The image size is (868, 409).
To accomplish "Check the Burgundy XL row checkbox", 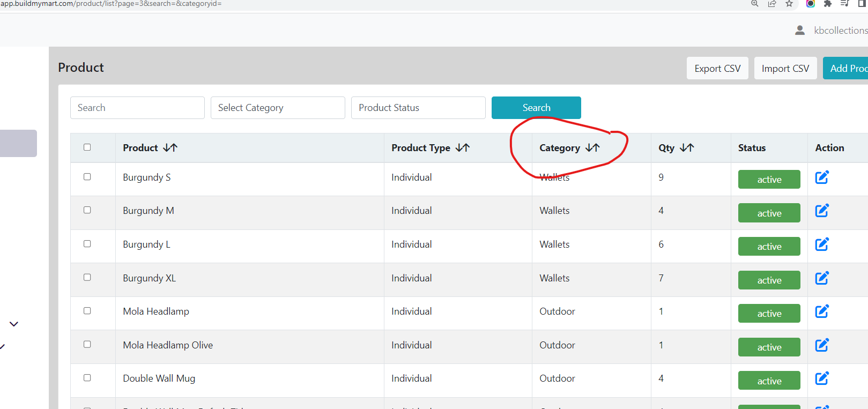I will [87, 278].
